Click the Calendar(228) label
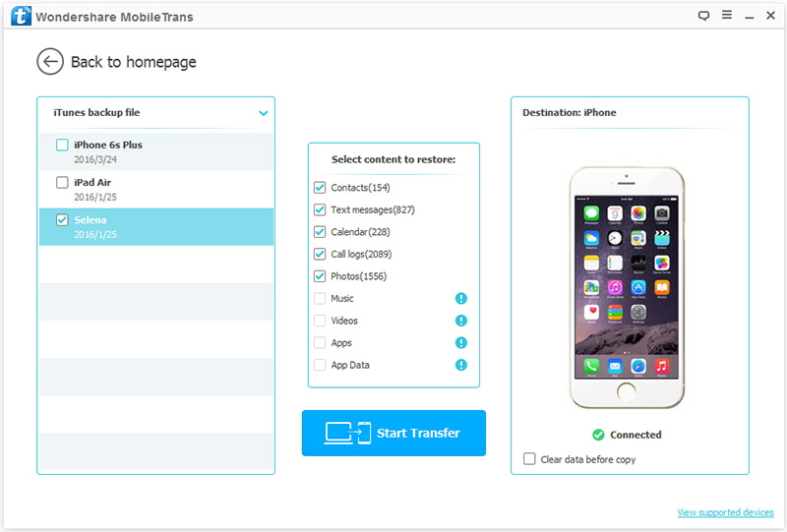This screenshot has width=787, height=532. point(360,232)
